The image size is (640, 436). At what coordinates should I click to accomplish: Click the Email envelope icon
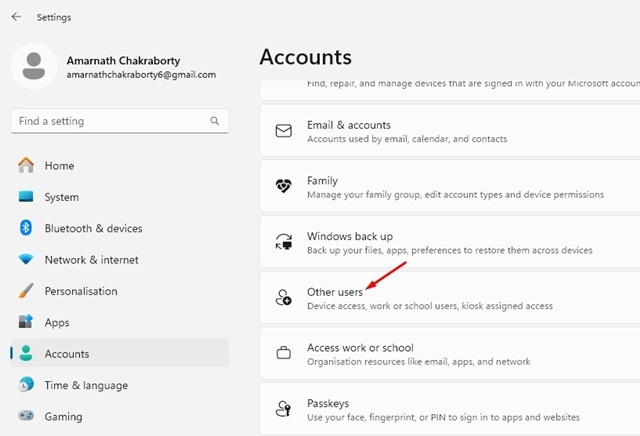(284, 131)
